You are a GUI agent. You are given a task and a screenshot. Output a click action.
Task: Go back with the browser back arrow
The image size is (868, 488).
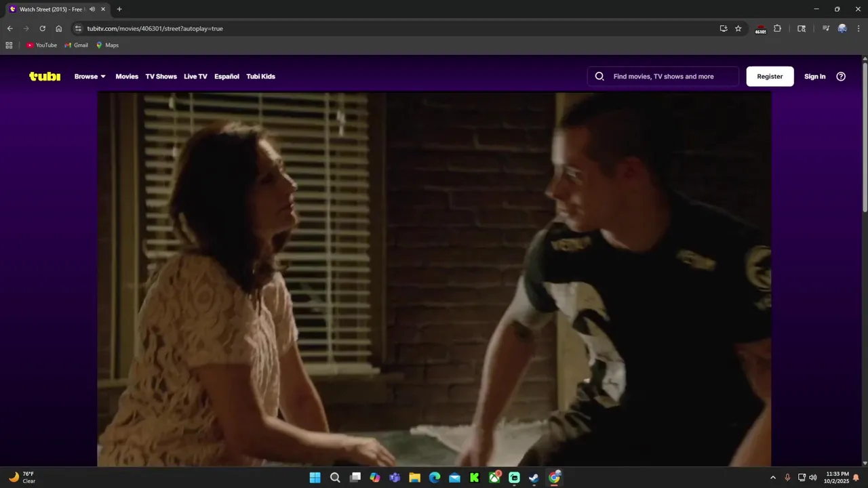coord(9,28)
